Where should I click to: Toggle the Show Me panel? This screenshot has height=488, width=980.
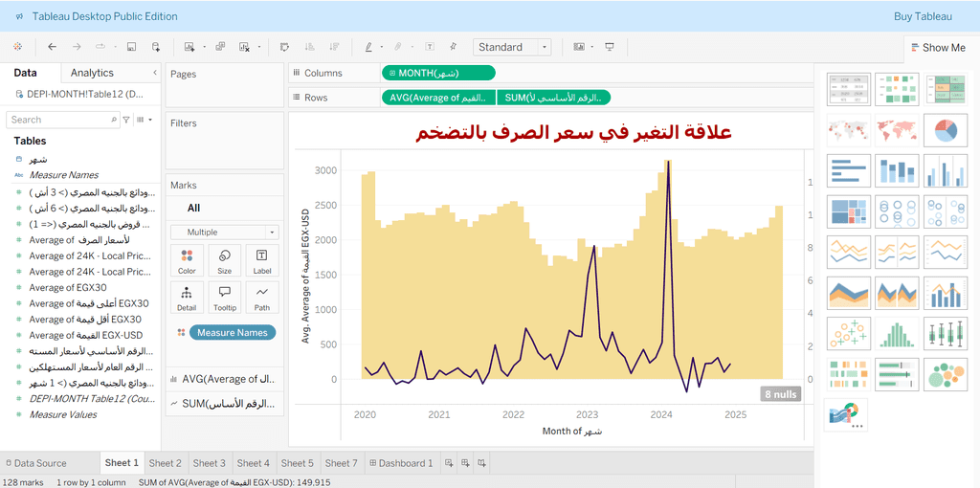[x=938, y=48]
